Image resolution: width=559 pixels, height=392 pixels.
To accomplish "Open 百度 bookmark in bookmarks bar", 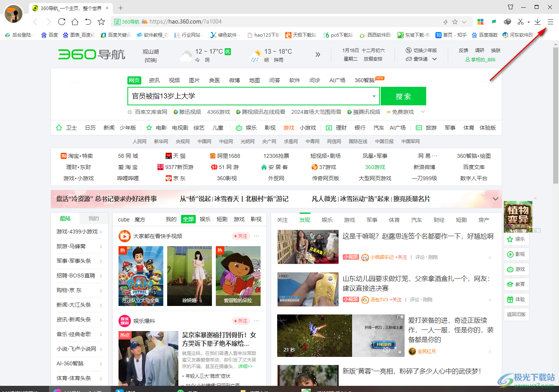I will 49,35.
